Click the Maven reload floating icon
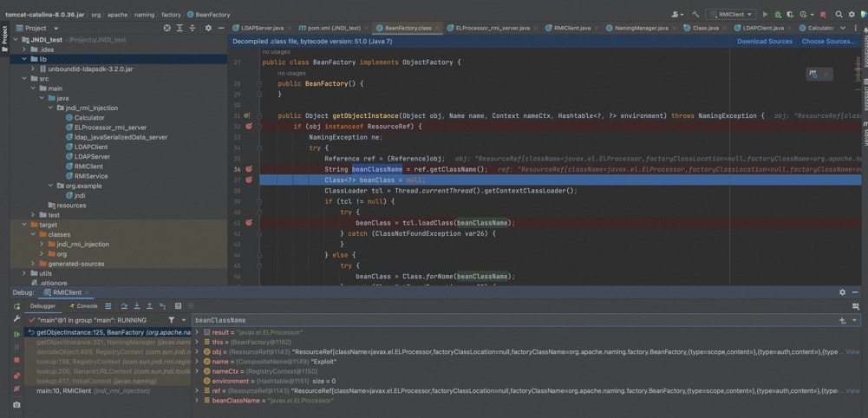Image resolution: width=868 pixels, height=418 pixels. pyautogui.click(x=813, y=73)
